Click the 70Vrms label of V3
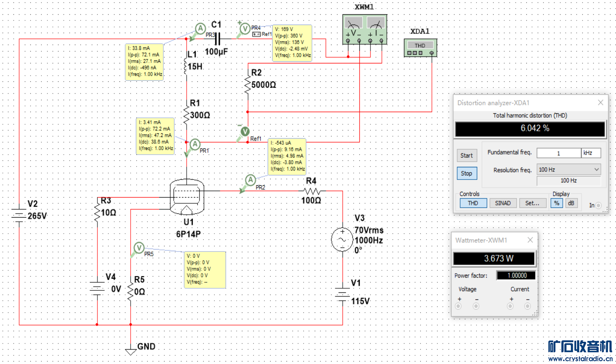 point(369,230)
